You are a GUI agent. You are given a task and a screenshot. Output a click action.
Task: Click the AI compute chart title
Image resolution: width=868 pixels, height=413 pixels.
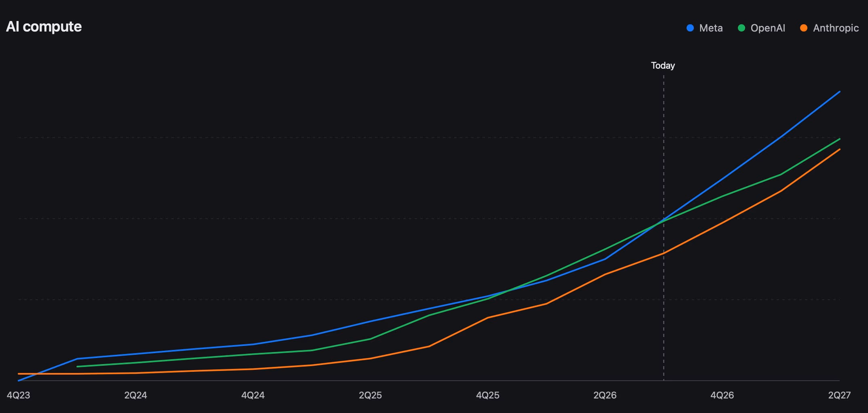point(44,27)
